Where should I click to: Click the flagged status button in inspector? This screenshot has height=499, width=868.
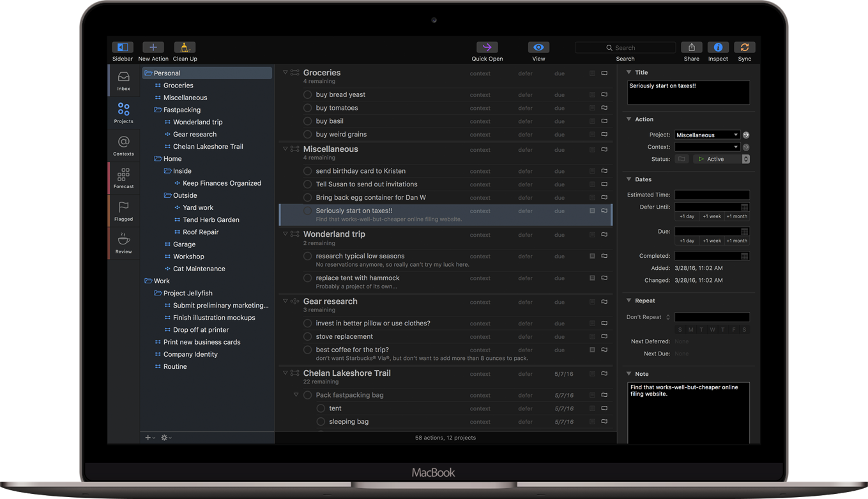pos(681,159)
